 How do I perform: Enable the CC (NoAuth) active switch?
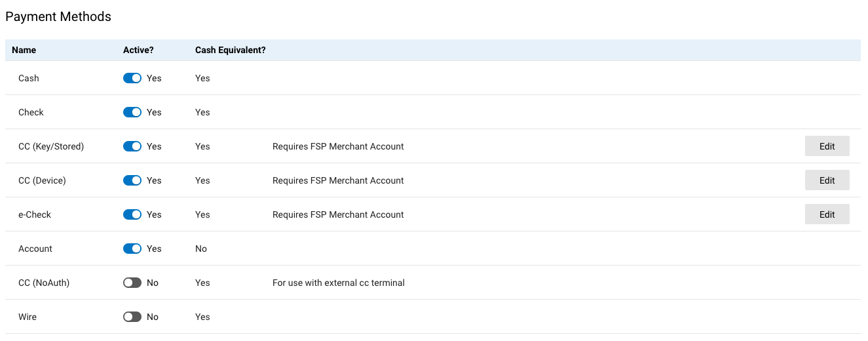[x=132, y=283]
